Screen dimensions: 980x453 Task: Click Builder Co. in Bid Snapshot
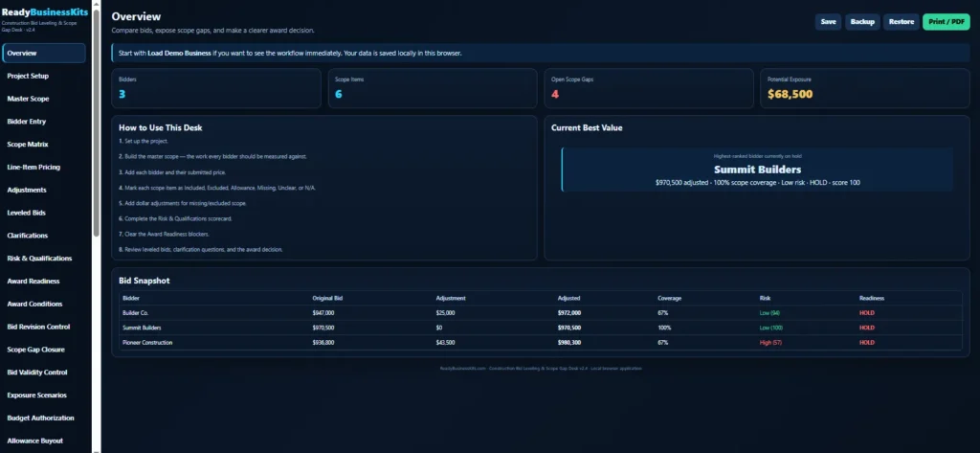click(136, 313)
